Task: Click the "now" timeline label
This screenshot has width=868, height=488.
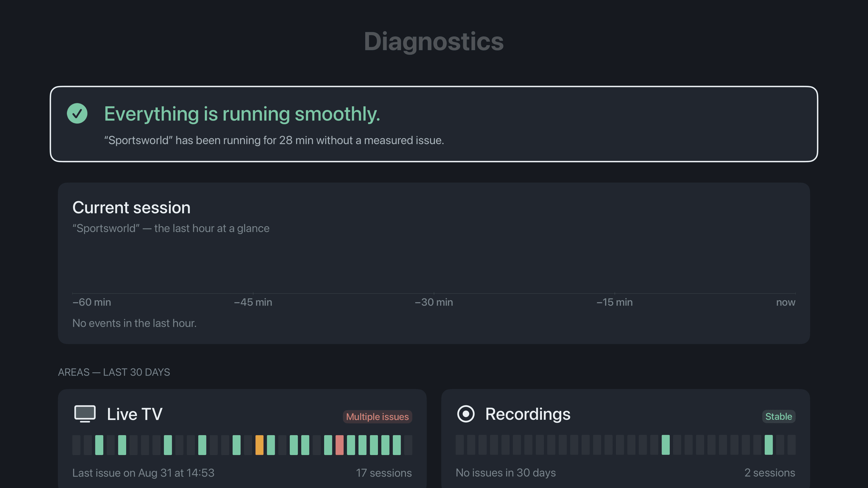Action: 786,303
